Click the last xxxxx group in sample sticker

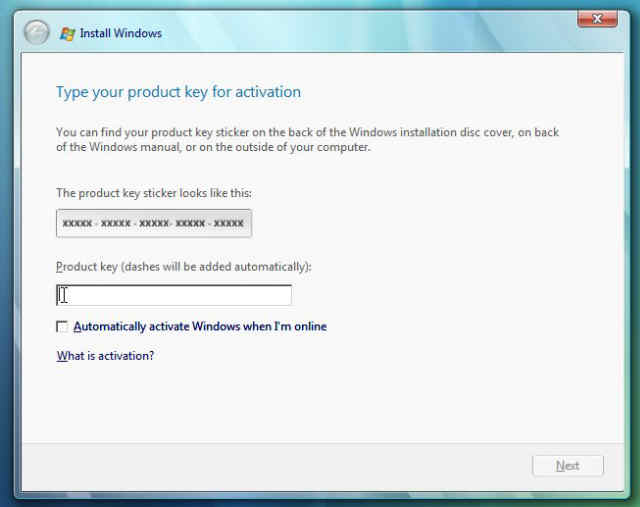pyautogui.click(x=228, y=223)
